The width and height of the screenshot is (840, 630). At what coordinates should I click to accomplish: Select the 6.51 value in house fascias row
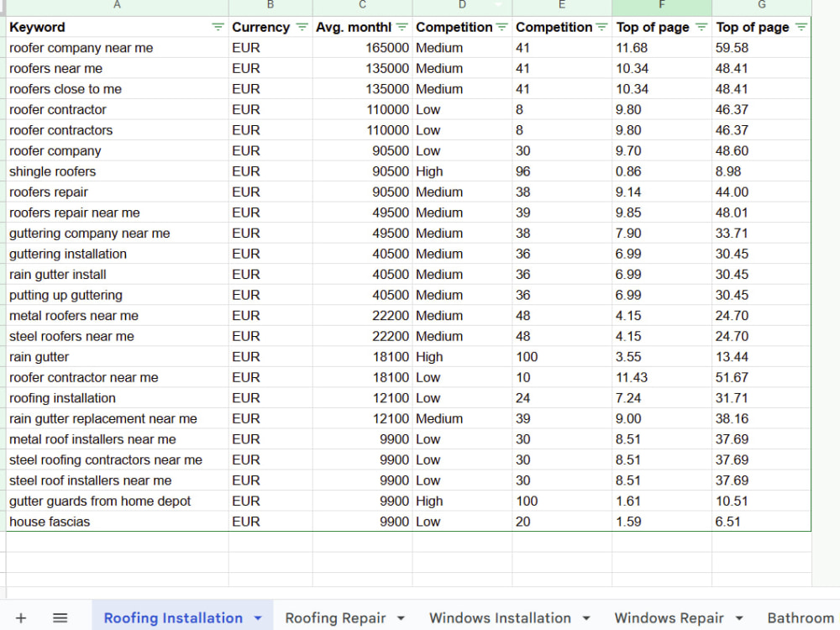click(762, 522)
